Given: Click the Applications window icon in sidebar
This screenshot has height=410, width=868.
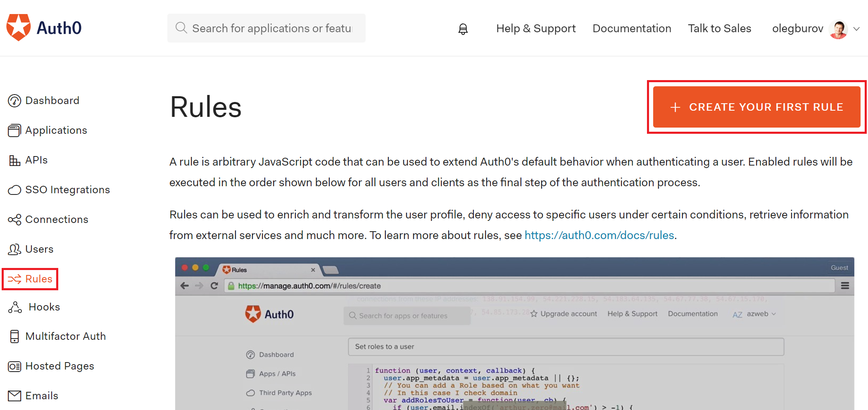Looking at the screenshot, I should tap(14, 130).
